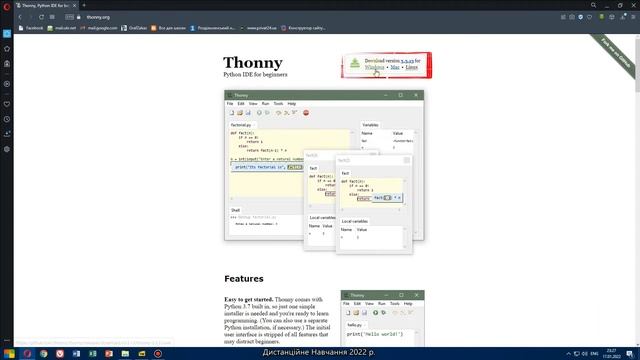Image resolution: width=640 pixels, height=360 pixels.
Task: Open the www.privat24.ua bookmark
Action: click(258, 28)
